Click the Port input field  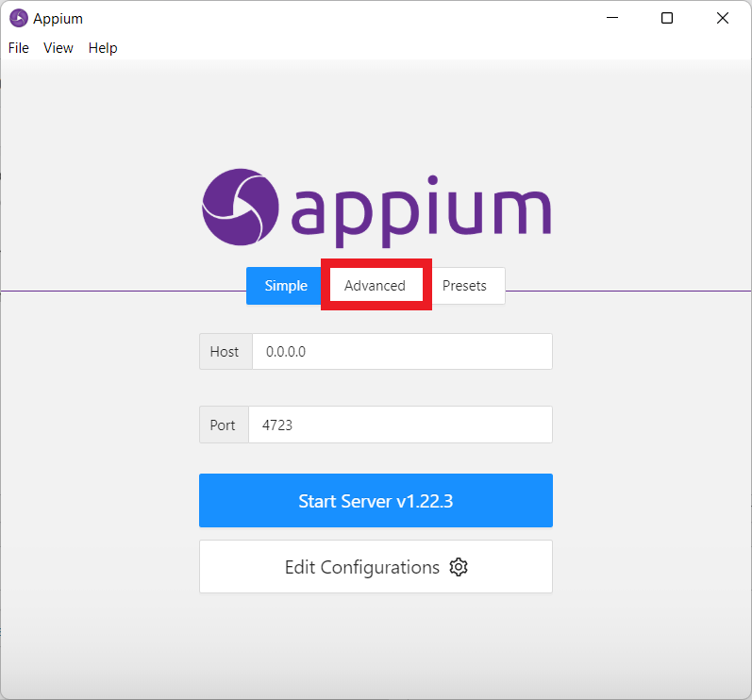tap(400, 425)
